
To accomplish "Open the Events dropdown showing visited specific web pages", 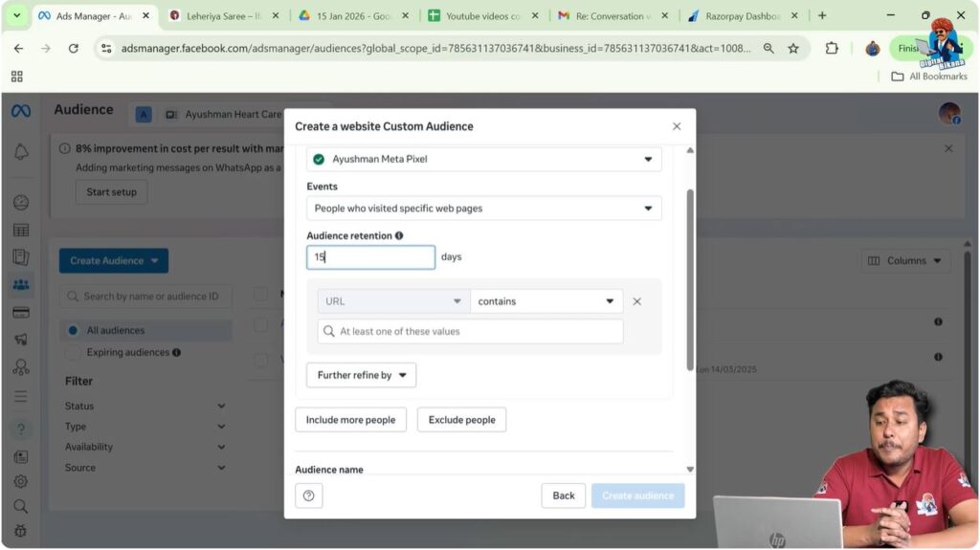I will coord(483,209).
